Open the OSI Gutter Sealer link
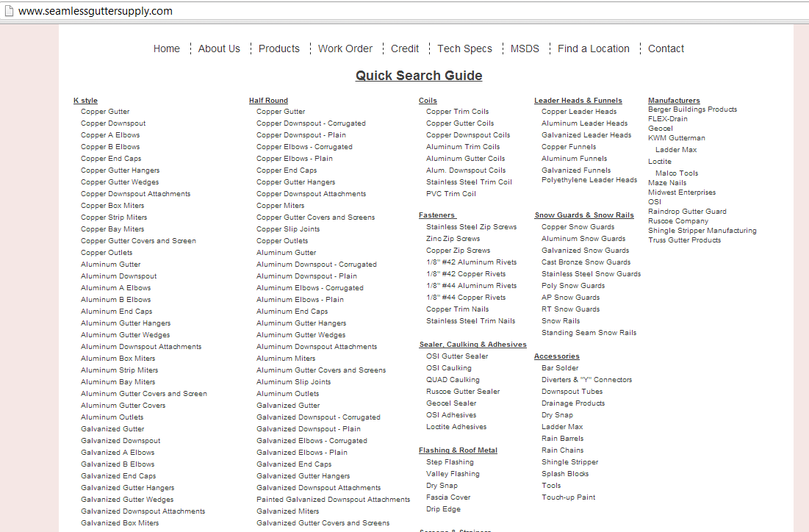Image resolution: width=809 pixels, height=532 pixels. tap(456, 356)
